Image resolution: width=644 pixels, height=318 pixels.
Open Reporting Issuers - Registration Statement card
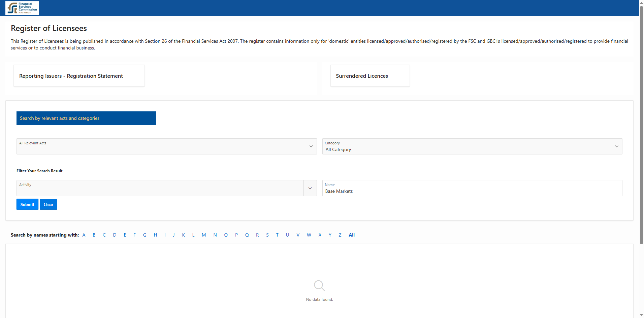click(x=79, y=76)
